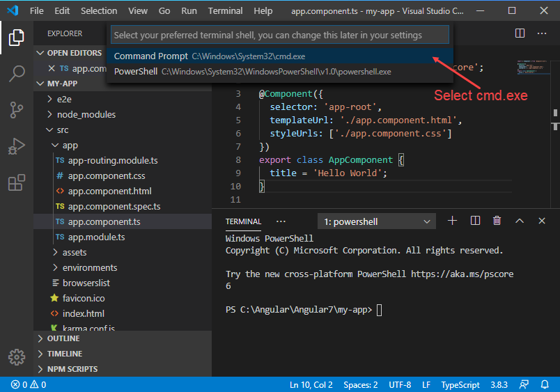This screenshot has height=392, width=560.
Task: Open the Source Control view
Action: coord(17,109)
